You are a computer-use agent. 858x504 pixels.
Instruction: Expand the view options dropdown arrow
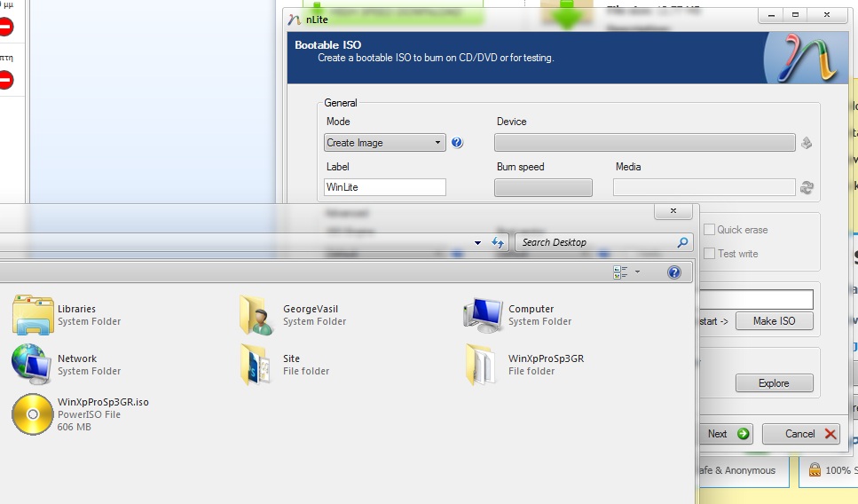(x=637, y=272)
